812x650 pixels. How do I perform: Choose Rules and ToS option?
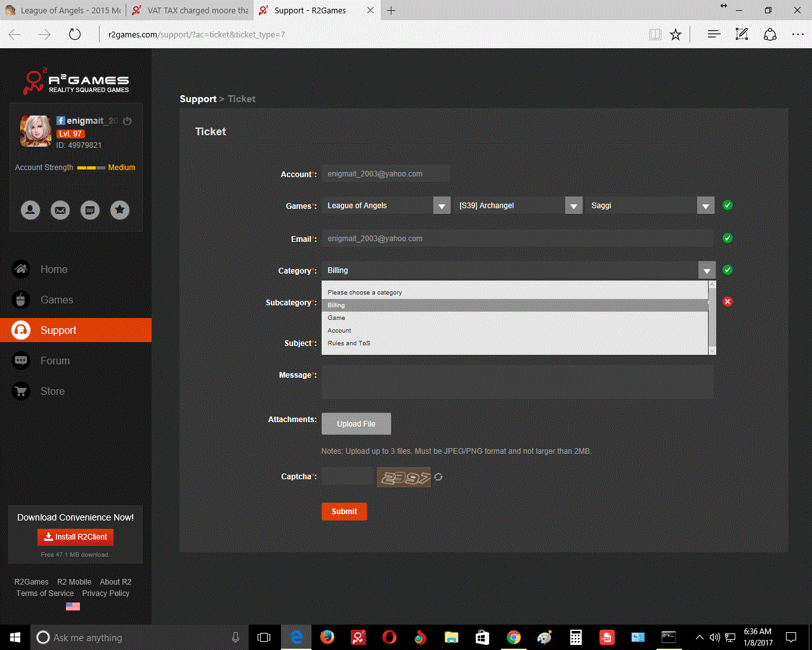(349, 343)
